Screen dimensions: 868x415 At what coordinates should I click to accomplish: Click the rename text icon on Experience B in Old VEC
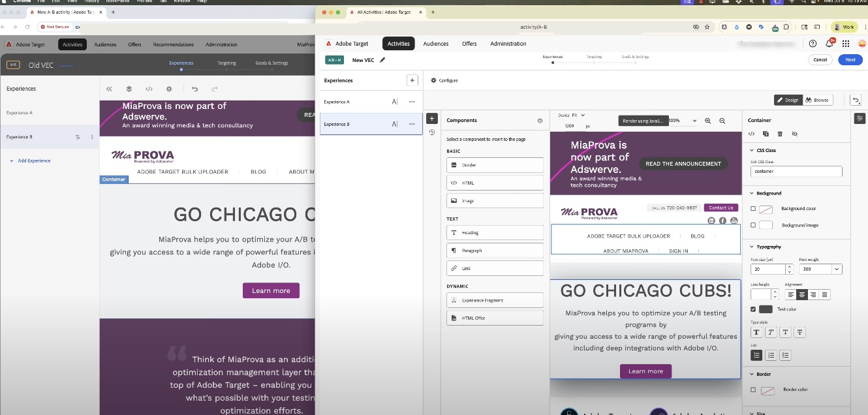(78, 137)
